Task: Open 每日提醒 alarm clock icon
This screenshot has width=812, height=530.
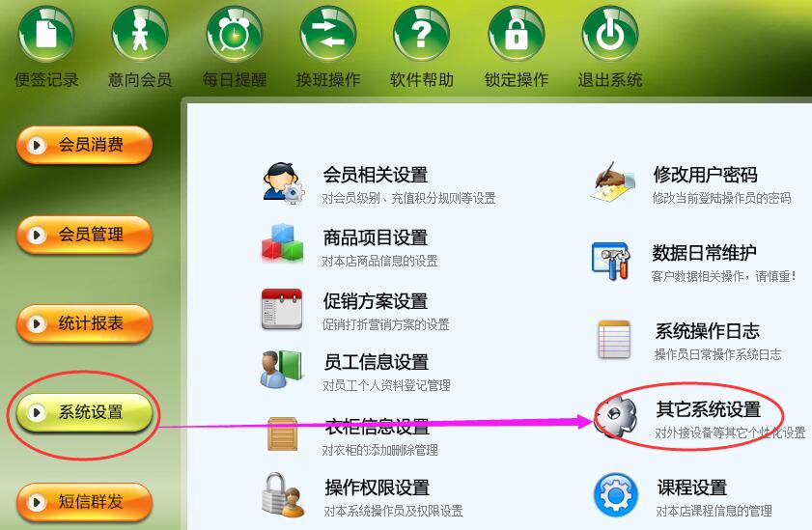Action: 234,34
